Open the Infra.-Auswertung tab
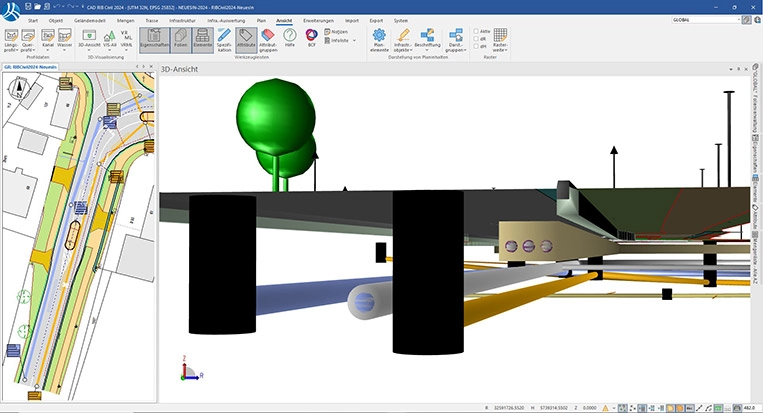Viewport: 763px width, 413px height. 226,20
